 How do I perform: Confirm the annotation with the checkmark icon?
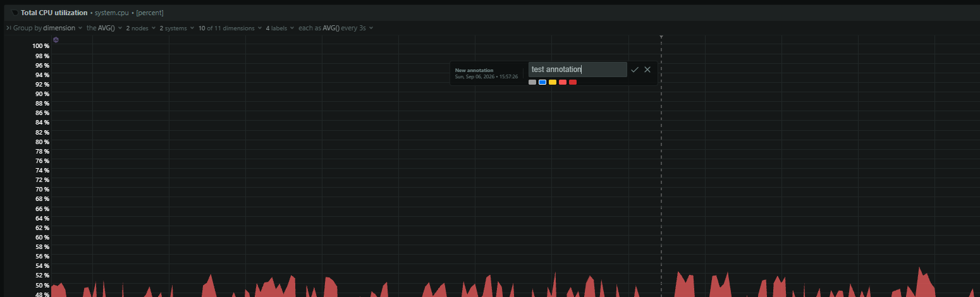[635, 70]
